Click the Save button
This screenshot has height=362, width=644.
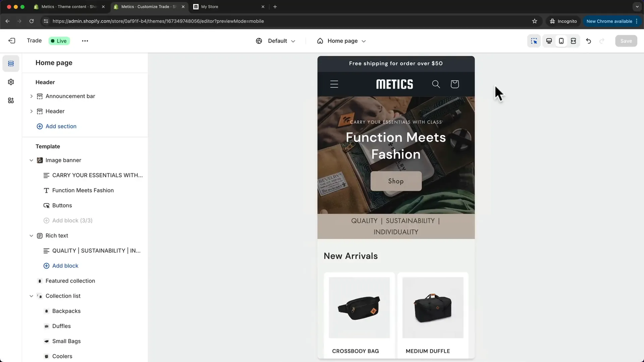pyautogui.click(x=626, y=41)
